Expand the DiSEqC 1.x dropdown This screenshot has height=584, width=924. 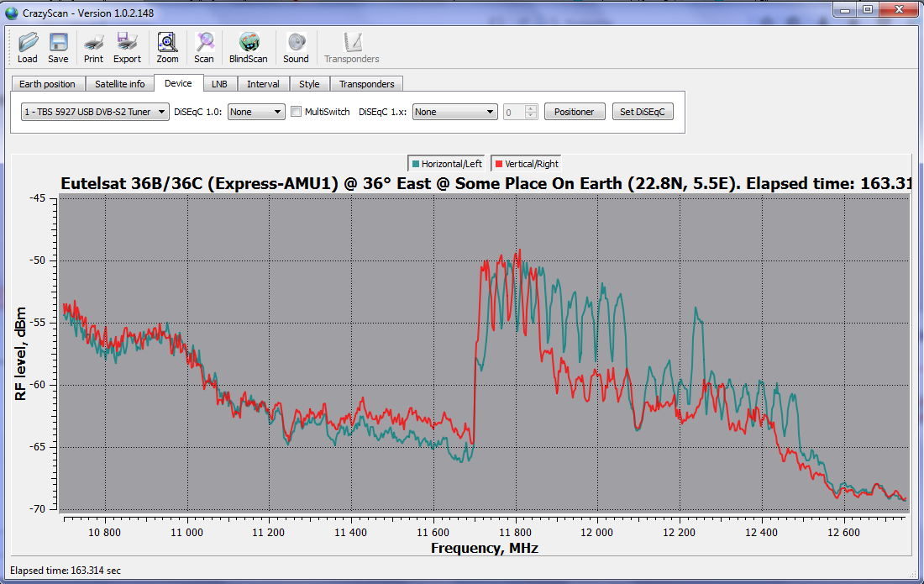(x=454, y=112)
